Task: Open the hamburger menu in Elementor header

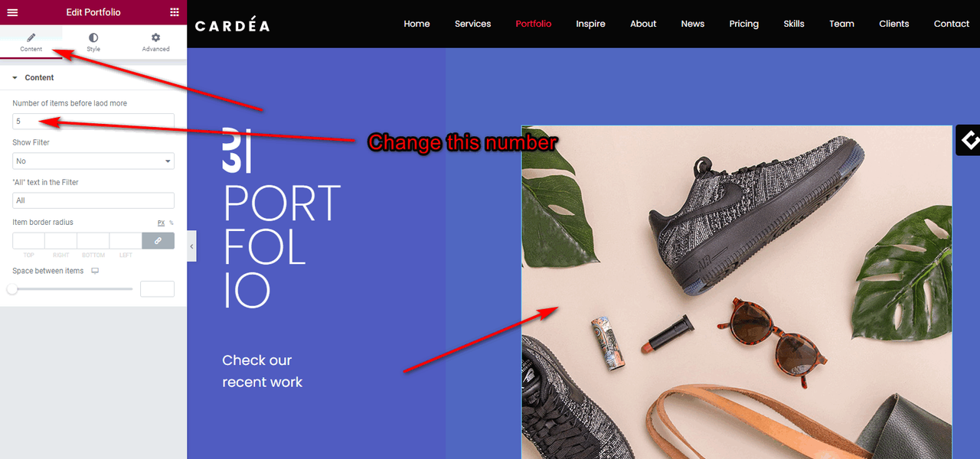Action: point(12,12)
